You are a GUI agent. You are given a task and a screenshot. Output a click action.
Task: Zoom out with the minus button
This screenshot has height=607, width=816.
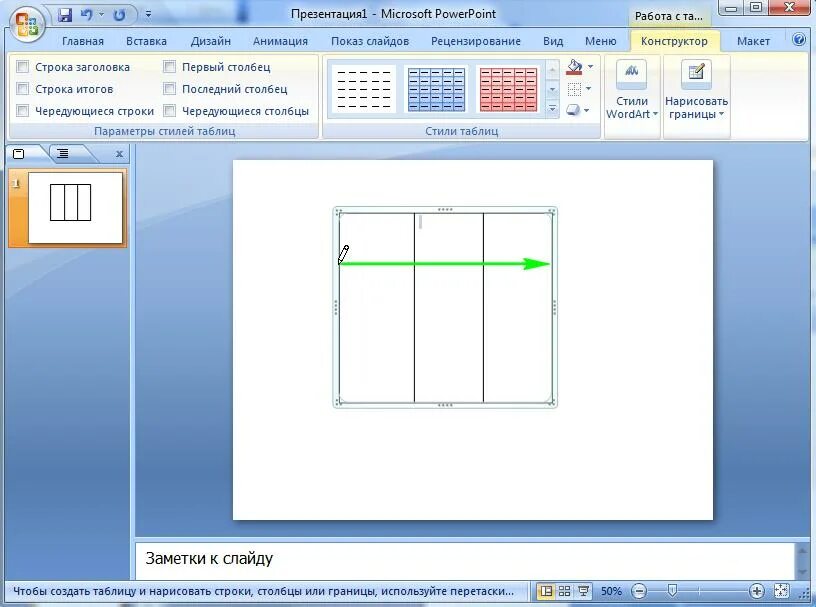point(639,591)
